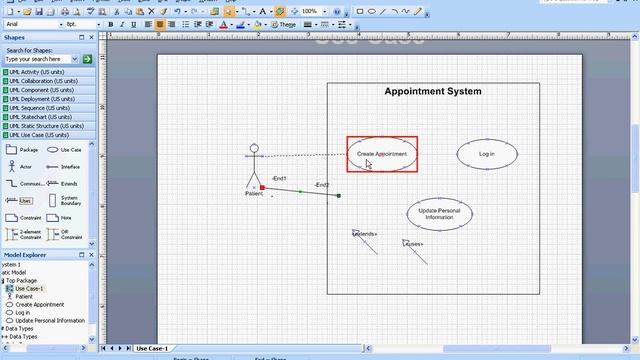Set text alignment to left

pyautogui.click(x=148, y=24)
